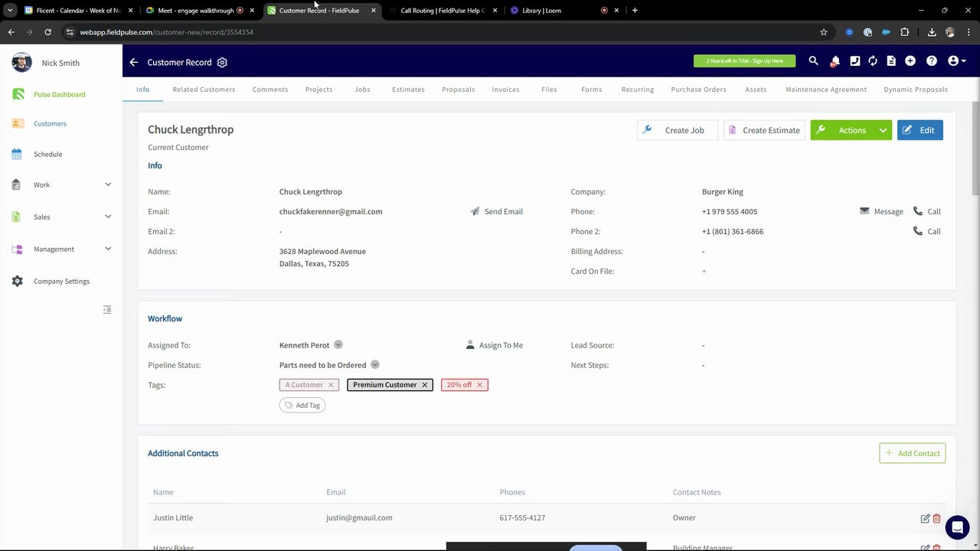Open the Files tab

point(549,90)
